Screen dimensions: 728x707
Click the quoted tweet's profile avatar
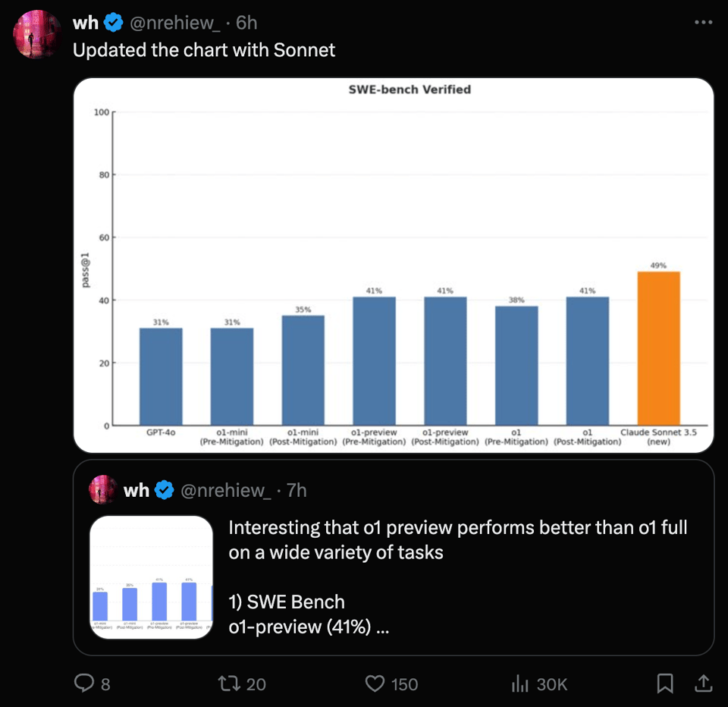[x=102, y=490]
